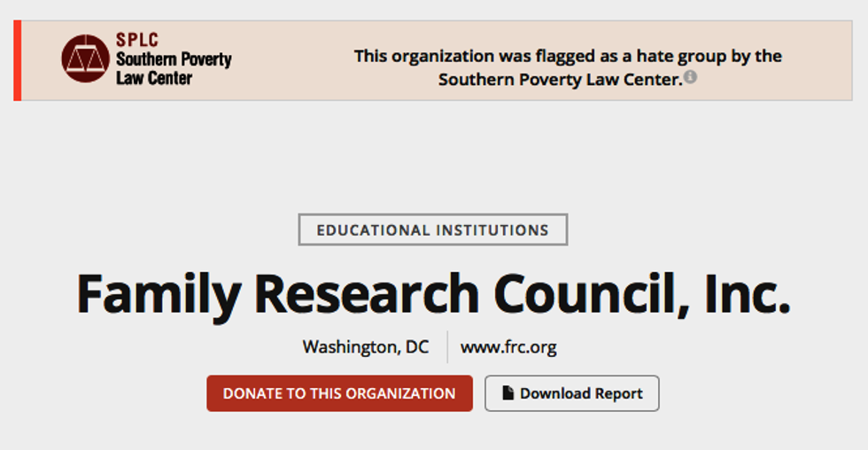868x450 pixels.
Task: Click the Family Research Council, Inc. heading
Action: 433,294
